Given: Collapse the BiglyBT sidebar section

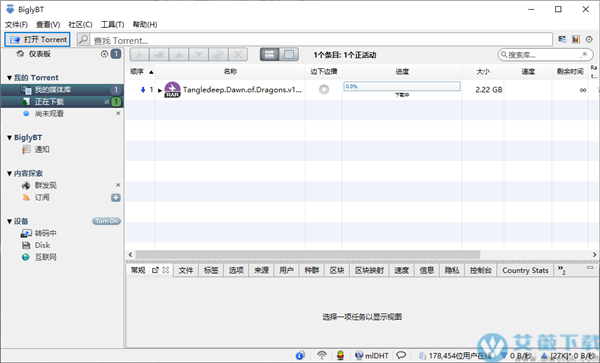Looking at the screenshot, I should (9, 138).
